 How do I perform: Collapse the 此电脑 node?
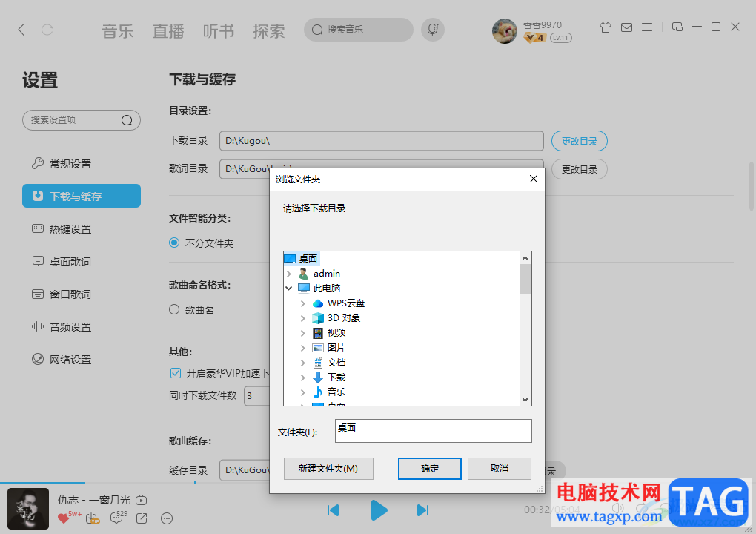pyautogui.click(x=289, y=289)
